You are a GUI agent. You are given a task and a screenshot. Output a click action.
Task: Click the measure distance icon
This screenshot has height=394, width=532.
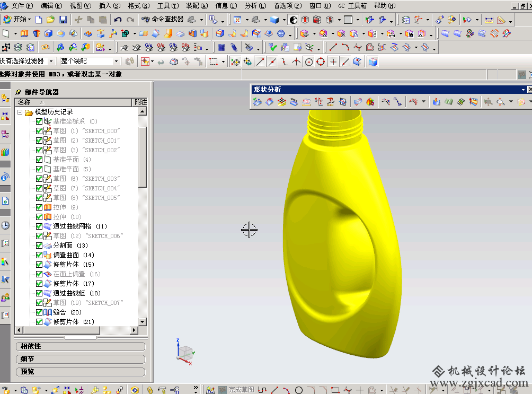(x=489, y=20)
